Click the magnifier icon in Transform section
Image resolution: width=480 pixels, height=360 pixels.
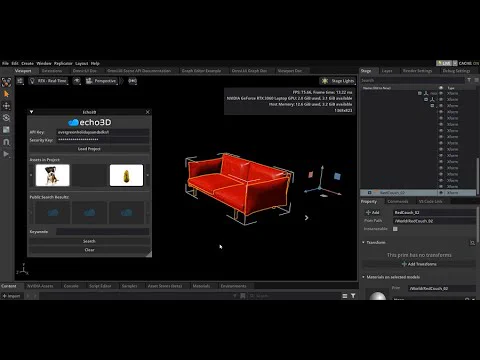click(472, 243)
